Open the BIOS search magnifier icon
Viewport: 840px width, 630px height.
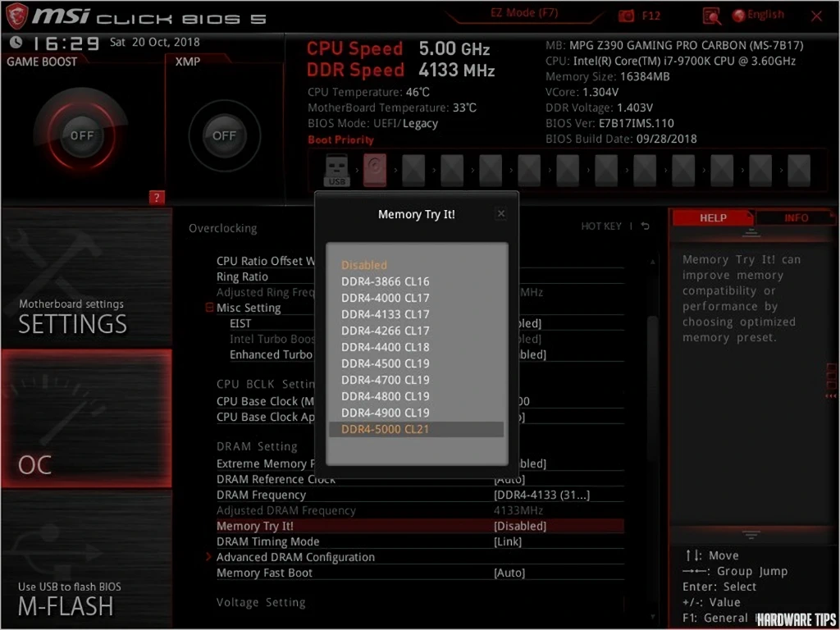pos(711,16)
